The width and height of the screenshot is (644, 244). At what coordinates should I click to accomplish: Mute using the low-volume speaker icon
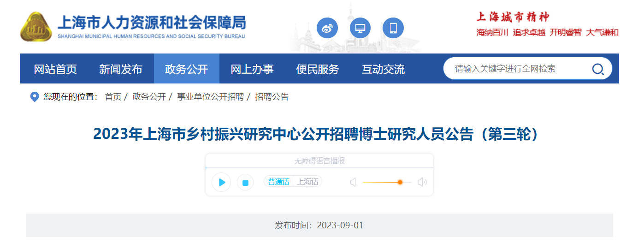353,182
